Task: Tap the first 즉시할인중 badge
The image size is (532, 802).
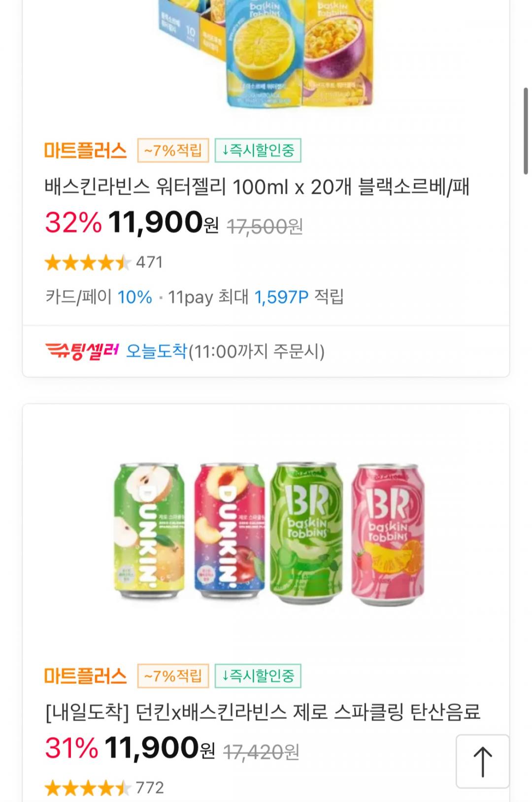Action: (x=258, y=150)
